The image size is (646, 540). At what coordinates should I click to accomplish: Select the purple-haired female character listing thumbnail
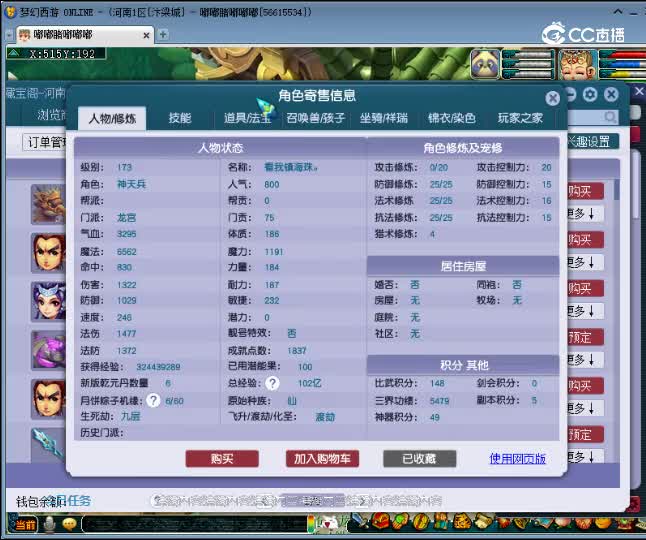coord(48,302)
